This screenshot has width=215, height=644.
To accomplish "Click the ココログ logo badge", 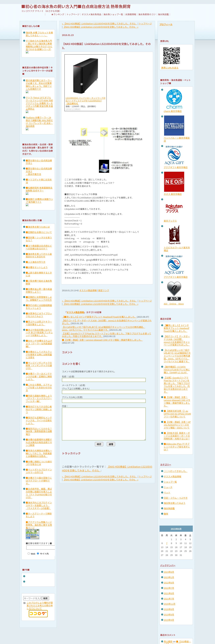I will tap(38, 614).
